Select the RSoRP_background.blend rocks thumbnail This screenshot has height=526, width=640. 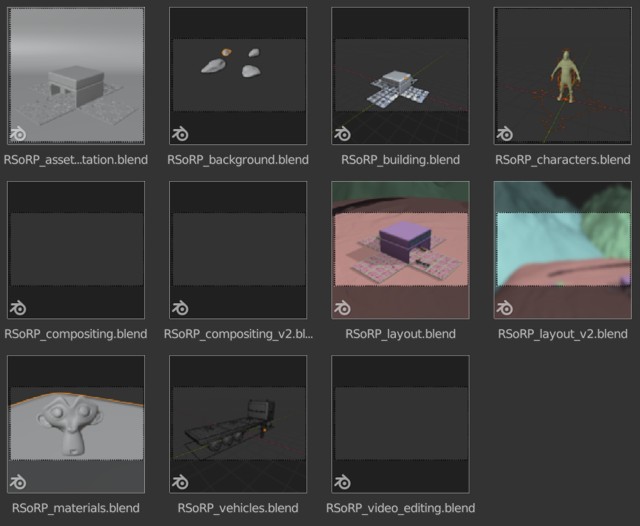238,76
